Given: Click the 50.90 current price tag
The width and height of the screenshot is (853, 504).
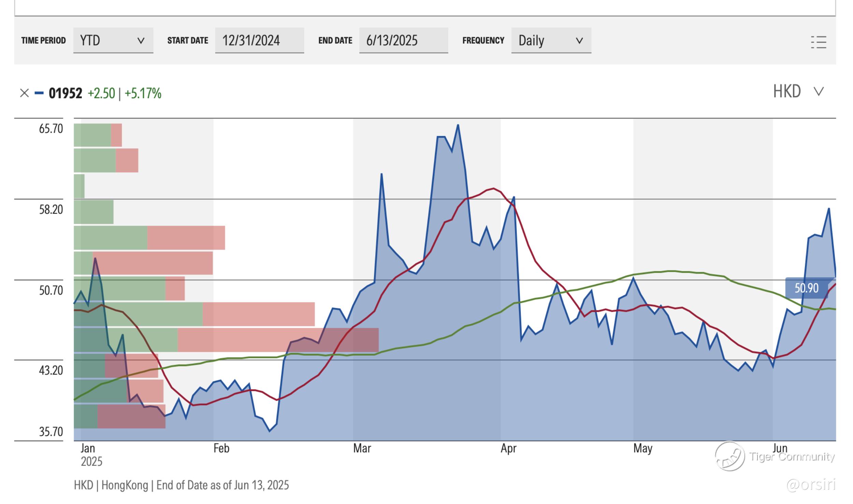Looking at the screenshot, I should [x=806, y=288].
